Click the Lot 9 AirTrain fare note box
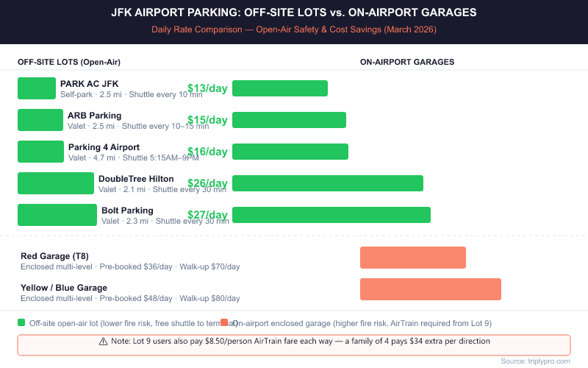 click(x=294, y=344)
